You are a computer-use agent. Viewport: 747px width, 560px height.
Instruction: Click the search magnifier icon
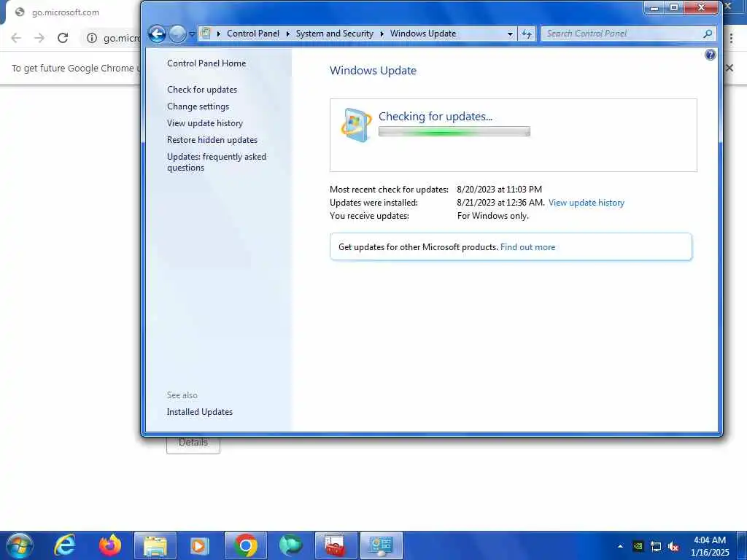708,34
